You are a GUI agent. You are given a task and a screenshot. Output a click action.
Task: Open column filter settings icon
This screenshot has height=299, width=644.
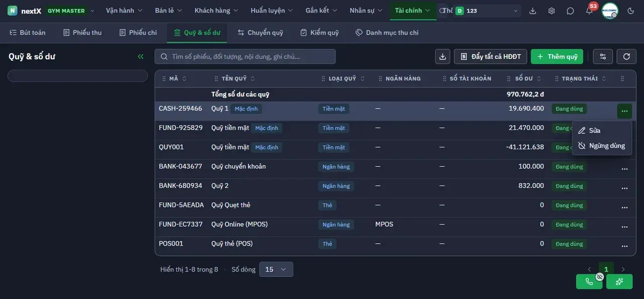[x=603, y=56]
